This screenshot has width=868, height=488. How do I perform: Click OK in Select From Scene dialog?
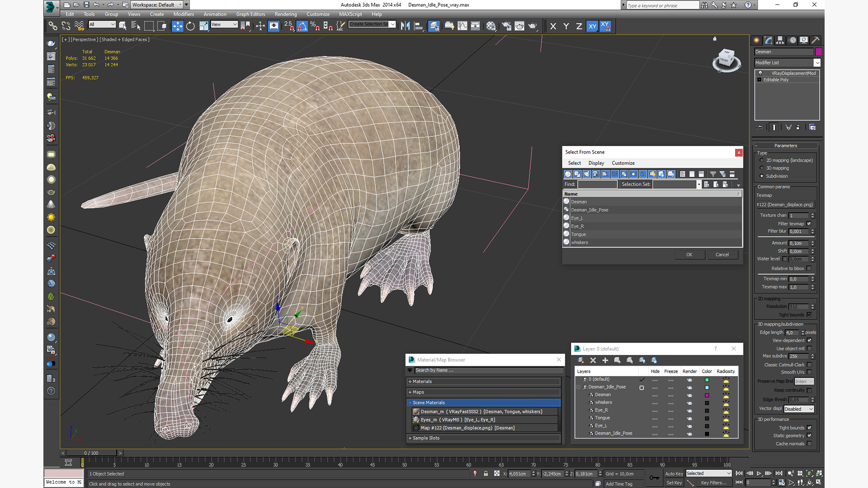689,254
